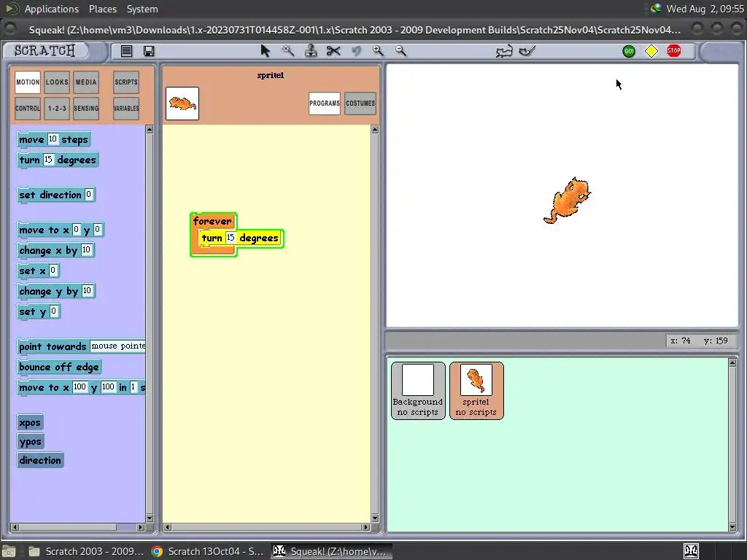Viewport: 747px width, 560px height.
Task: Open the MEDIA block category
Action: 86,82
